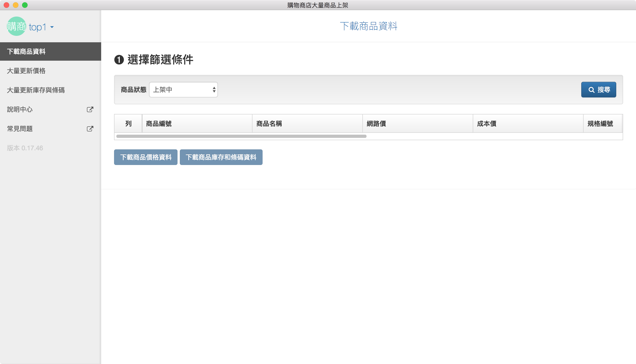
Task: Click the 列 column header
Action: point(128,123)
